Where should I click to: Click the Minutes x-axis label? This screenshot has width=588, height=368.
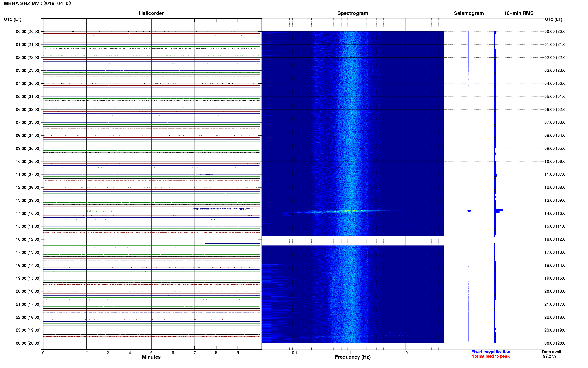coord(151,357)
